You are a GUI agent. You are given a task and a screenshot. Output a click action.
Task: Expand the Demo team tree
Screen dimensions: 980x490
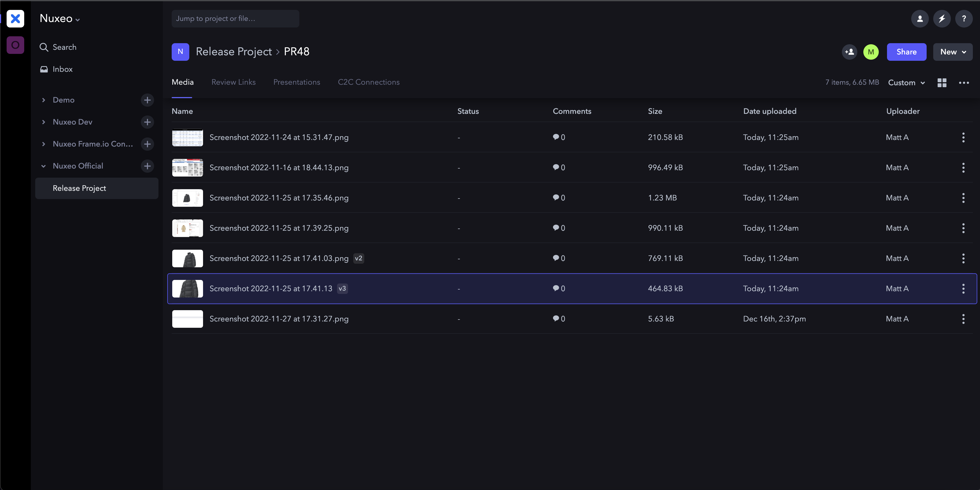click(43, 100)
